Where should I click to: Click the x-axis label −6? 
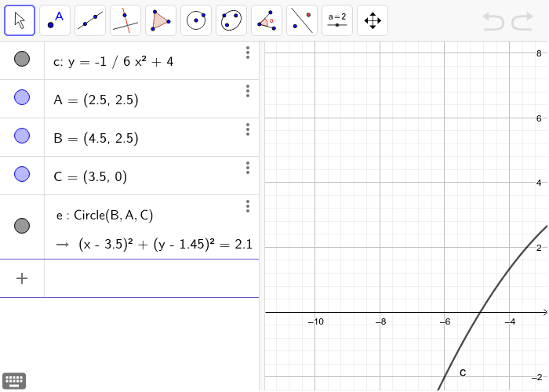[445, 321]
